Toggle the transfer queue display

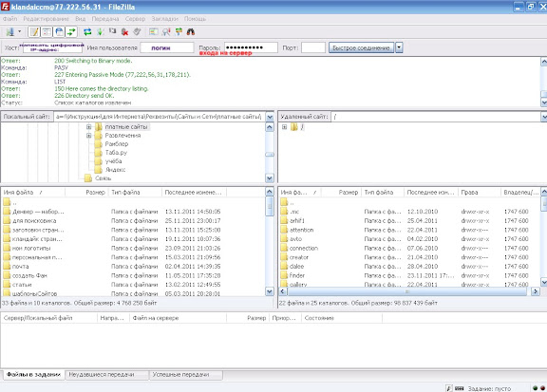tap(71, 32)
